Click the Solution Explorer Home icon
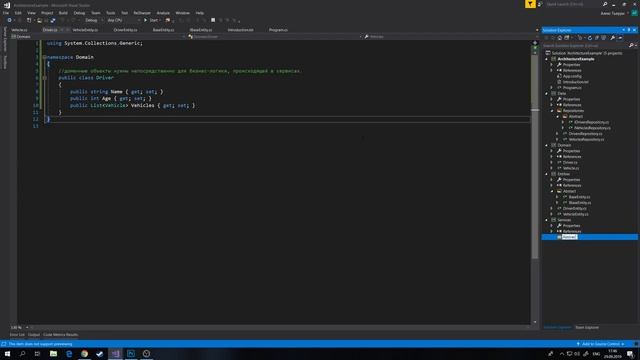 tap(560, 38)
